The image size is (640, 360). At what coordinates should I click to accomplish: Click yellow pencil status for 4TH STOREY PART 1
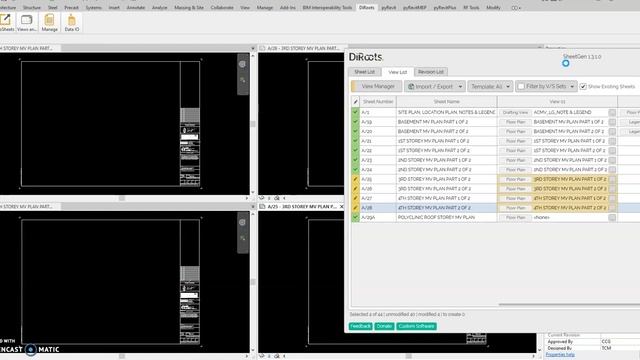click(x=356, y=198)
